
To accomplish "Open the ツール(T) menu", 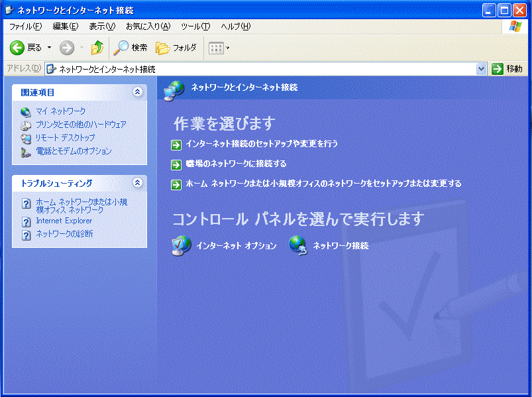I will pyautogui.click(x=195, y=27).
